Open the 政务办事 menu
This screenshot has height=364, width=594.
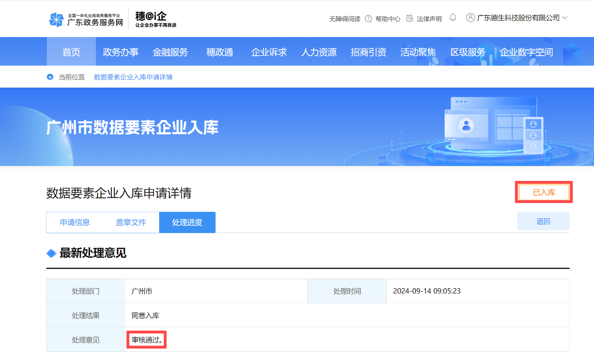(121, 52)
